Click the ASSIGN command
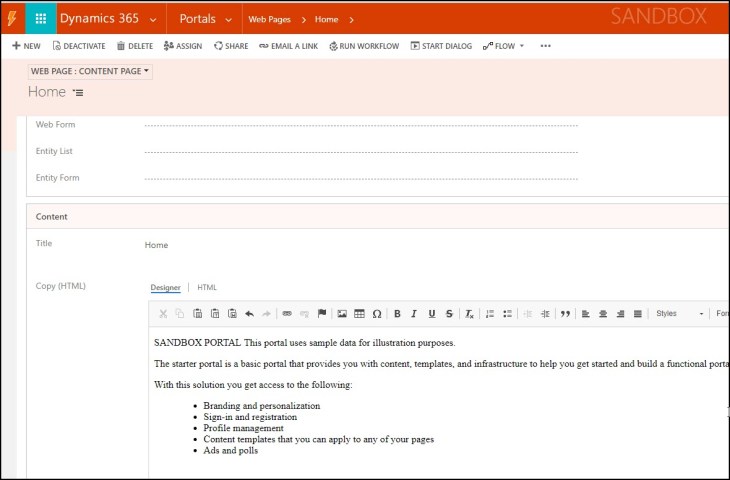This screenshot has width=730, height=480. pos(182,46)
